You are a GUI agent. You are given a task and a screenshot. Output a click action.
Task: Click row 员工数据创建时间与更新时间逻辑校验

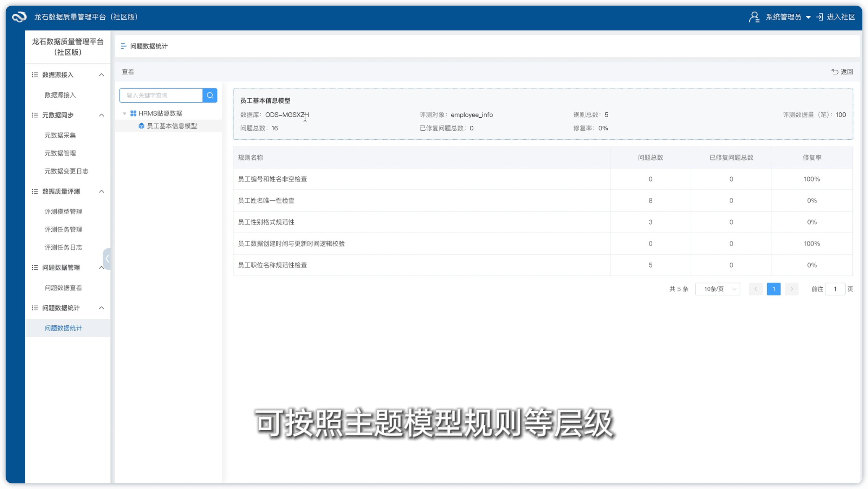543,243
